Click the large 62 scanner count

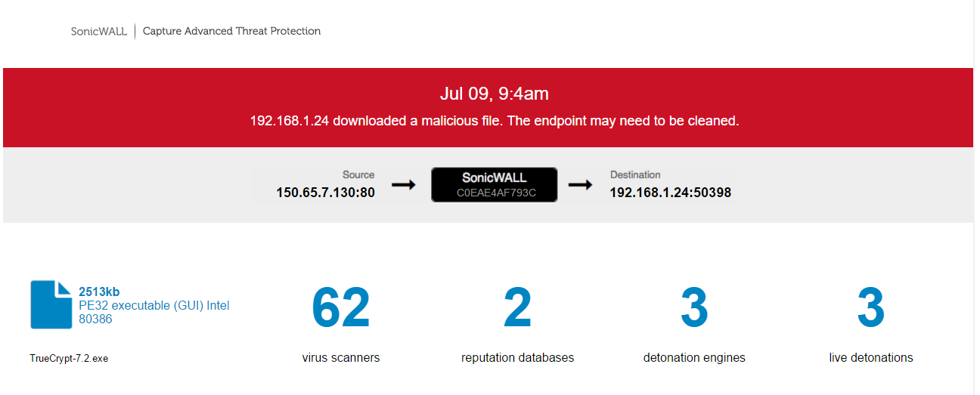(x=340, y=308)
